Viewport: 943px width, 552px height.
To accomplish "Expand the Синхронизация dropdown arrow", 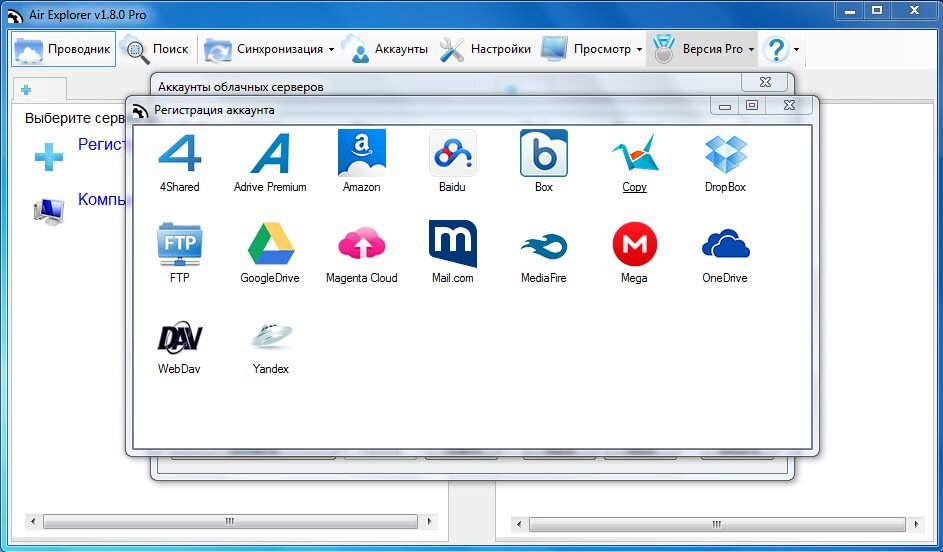I will coord(331,49).
